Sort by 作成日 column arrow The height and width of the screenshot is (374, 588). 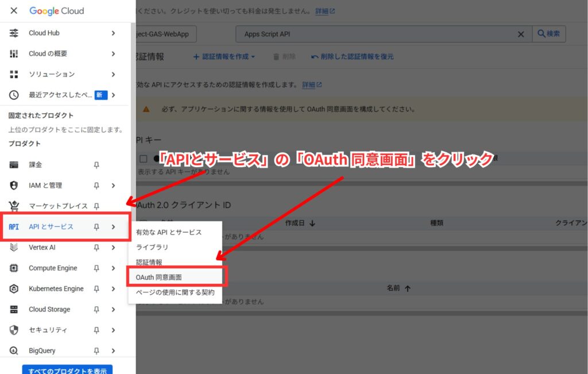(312, 223)
